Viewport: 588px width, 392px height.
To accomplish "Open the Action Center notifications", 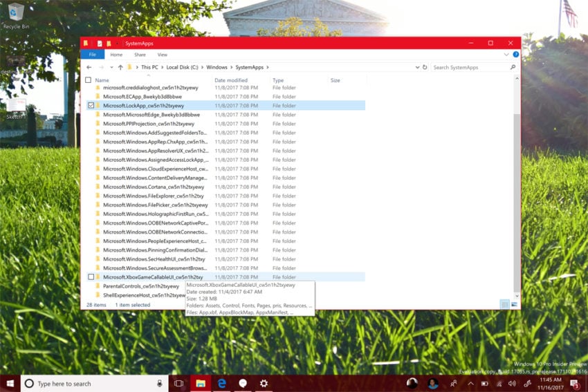I will pyautogui.click(x=574, y=384).
